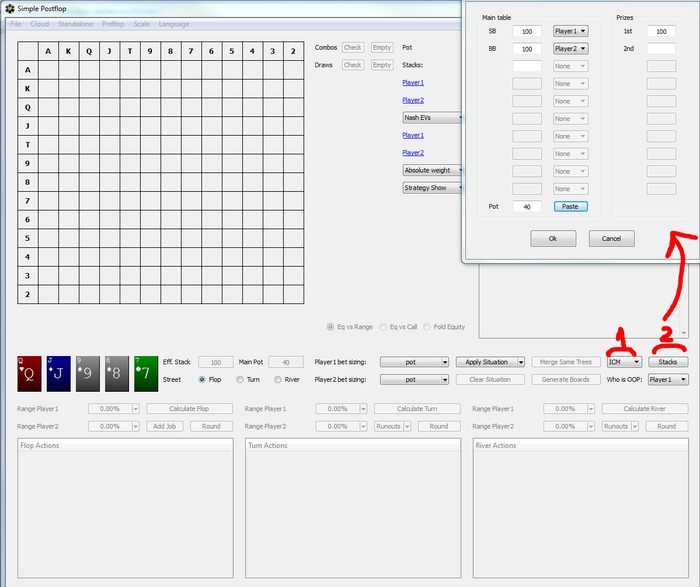Open Flop Range Player1 percentage dropdown
Image resolution: width=700 pixels, height=587 pixels.
(x=136, y=409)
